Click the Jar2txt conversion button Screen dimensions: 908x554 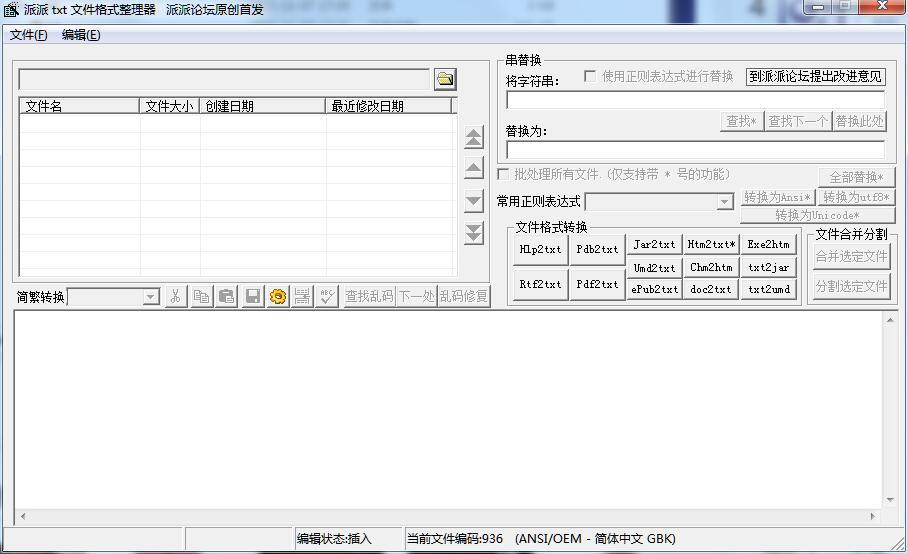[x=654, y=244]
